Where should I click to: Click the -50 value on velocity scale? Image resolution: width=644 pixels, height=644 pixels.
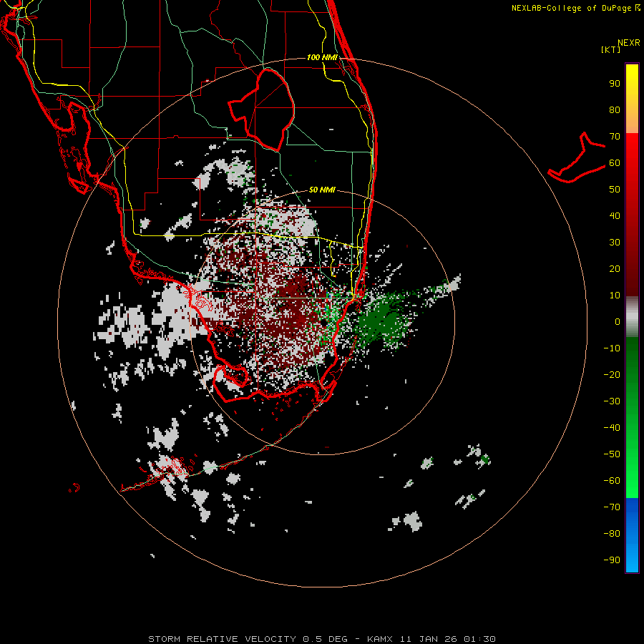tap(612, 454)
